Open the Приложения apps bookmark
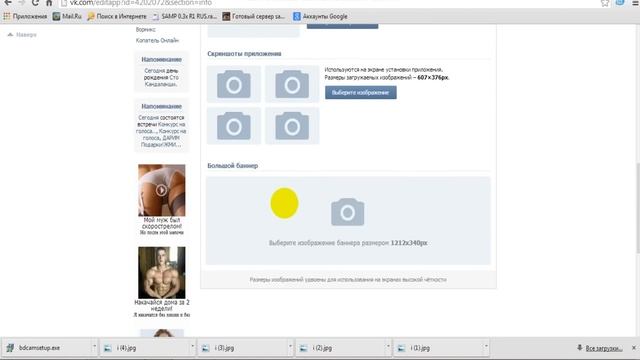 pos(25,16)
